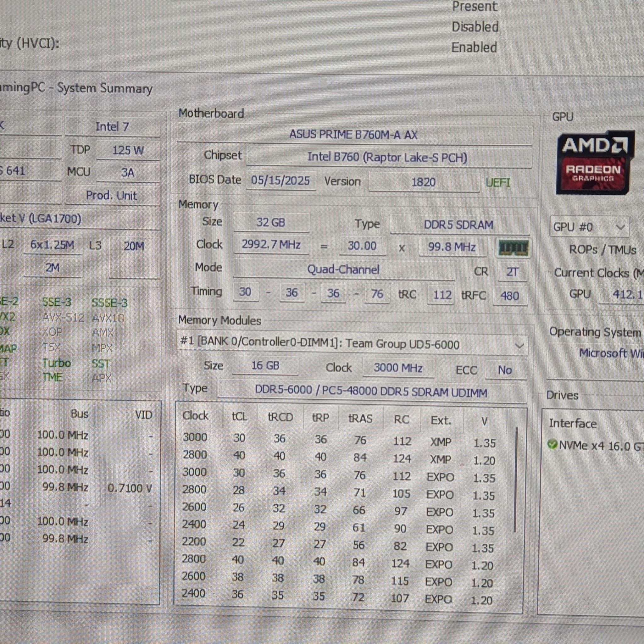Click the Turbo feature label

pyautogui.click(x=57, y=363)
